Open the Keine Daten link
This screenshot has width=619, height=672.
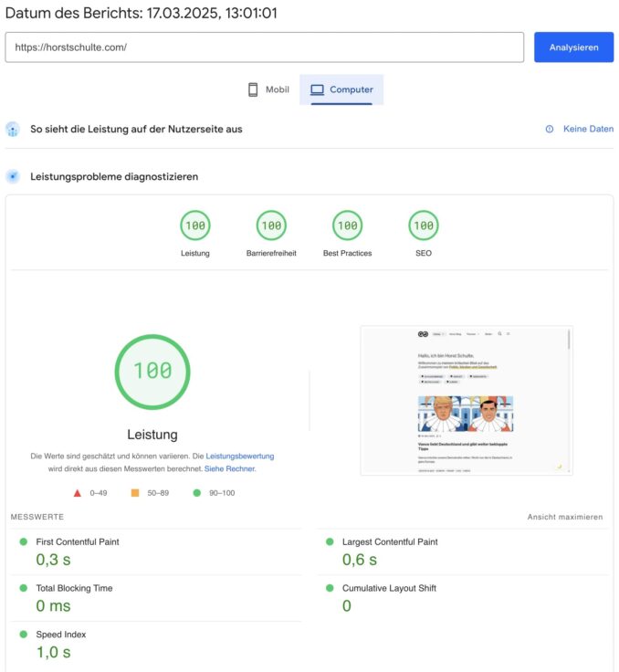tap(588, 129)
